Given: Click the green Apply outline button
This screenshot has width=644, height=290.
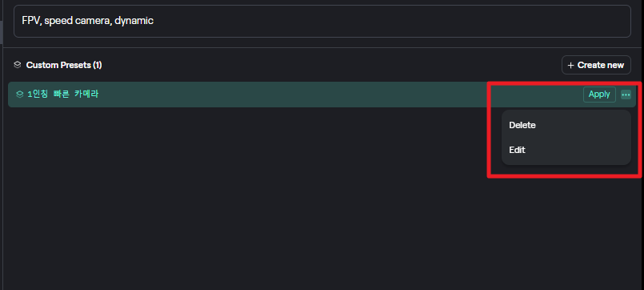Looking at the screenshot, I should tap(599, 95).
